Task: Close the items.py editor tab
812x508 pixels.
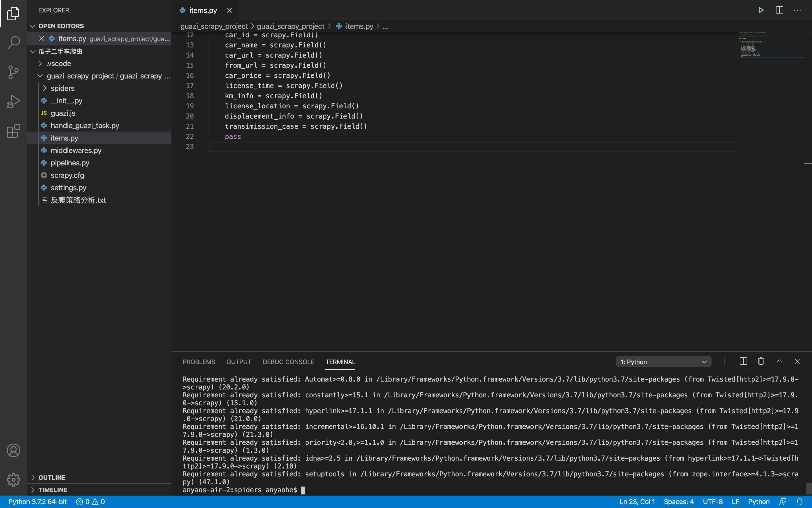Action: (230, 10)
